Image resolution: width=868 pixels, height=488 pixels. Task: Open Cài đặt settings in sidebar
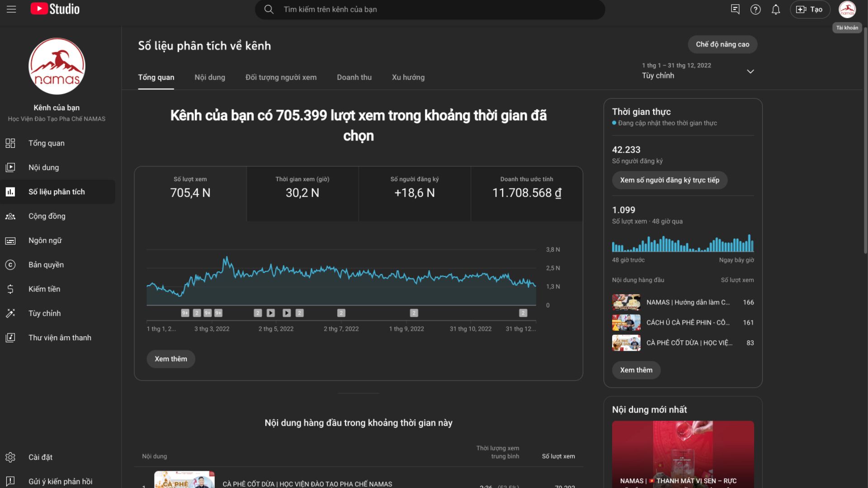pos(40,457)
